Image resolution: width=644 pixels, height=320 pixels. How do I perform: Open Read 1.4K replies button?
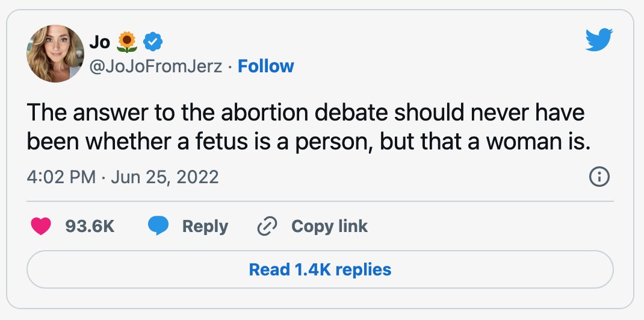(x=320, y=270)
